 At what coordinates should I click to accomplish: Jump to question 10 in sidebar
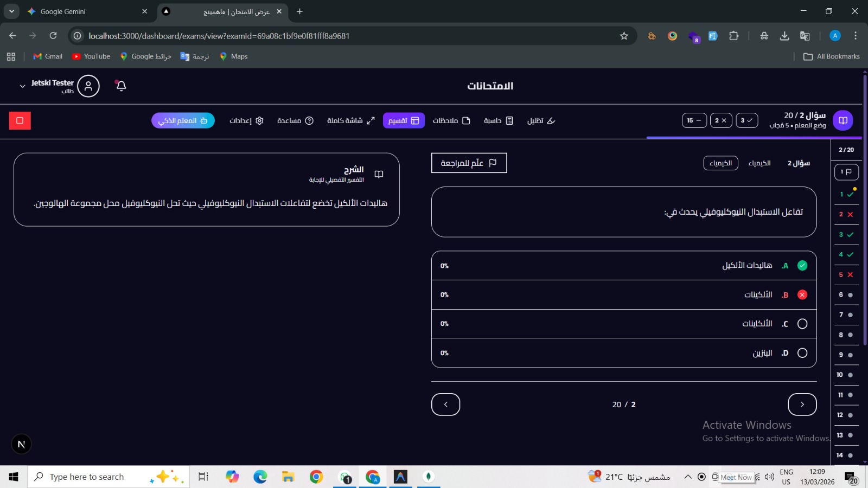[846, 375]
